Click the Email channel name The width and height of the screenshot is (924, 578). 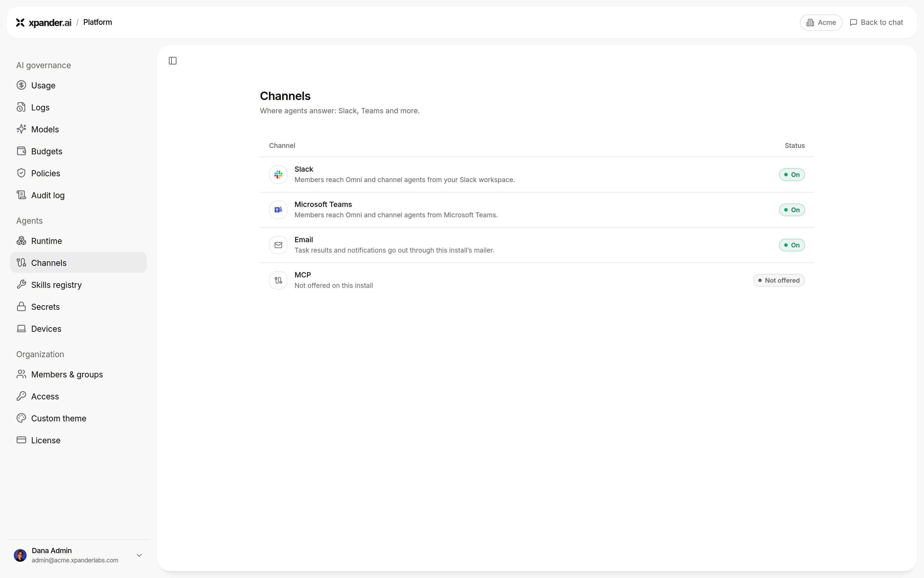pos(303,240)
